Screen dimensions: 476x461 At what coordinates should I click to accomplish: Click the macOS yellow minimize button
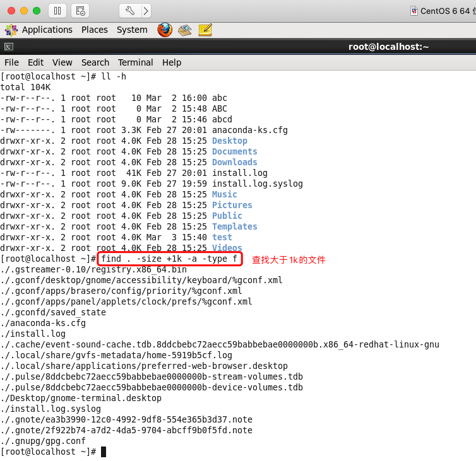coord(24,11)
